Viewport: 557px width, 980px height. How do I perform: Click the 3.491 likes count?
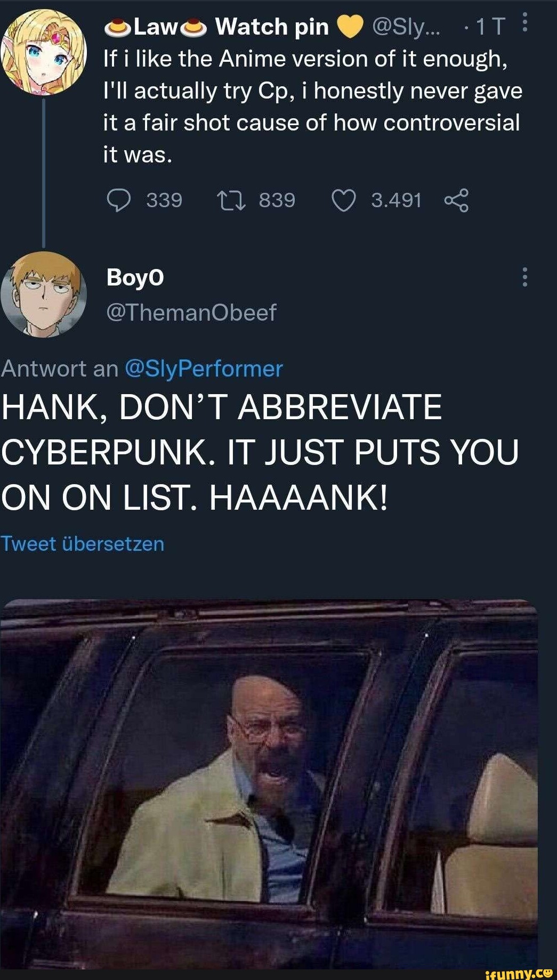coord(396,201)
